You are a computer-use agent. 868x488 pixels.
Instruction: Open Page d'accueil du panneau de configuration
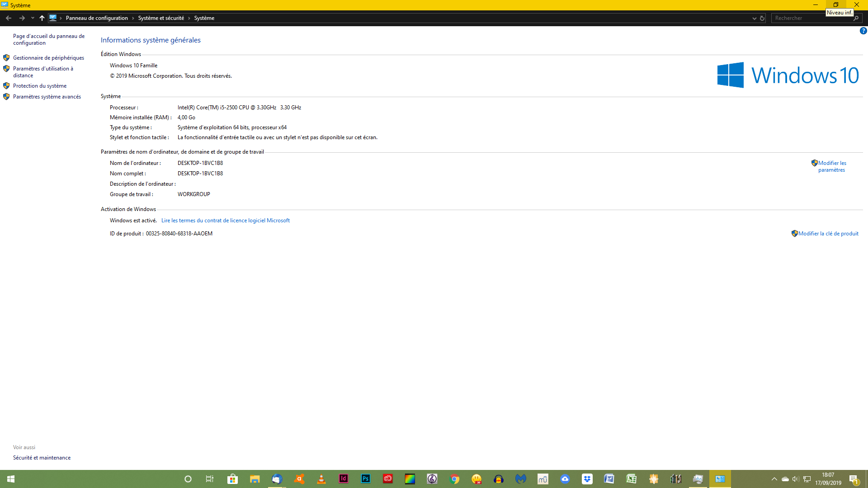pos(49,39)
